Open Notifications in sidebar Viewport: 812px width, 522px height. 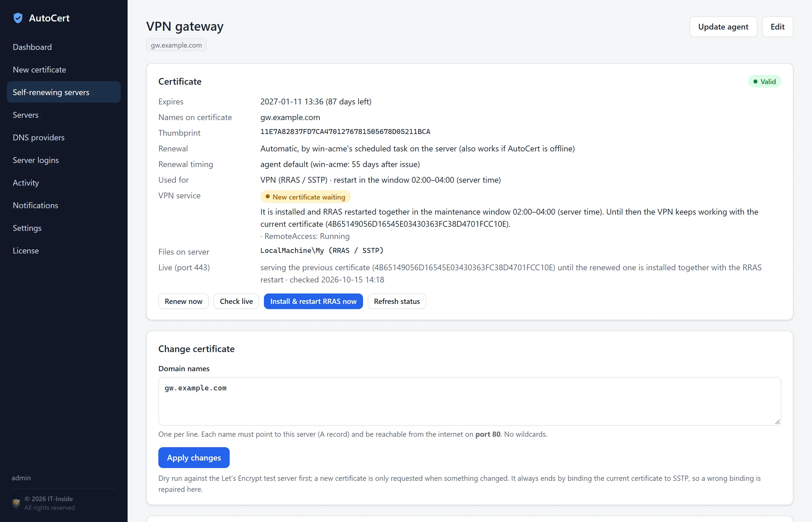click(x=64, y=205)
